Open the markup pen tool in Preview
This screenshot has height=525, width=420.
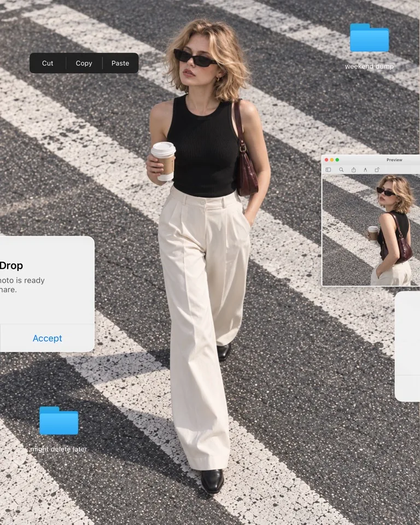365,170
